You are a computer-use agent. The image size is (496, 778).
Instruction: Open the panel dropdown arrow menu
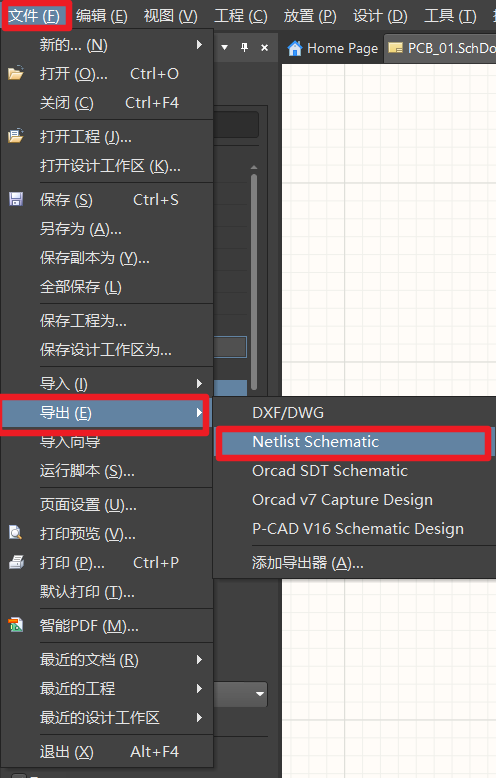coord(225,48)
